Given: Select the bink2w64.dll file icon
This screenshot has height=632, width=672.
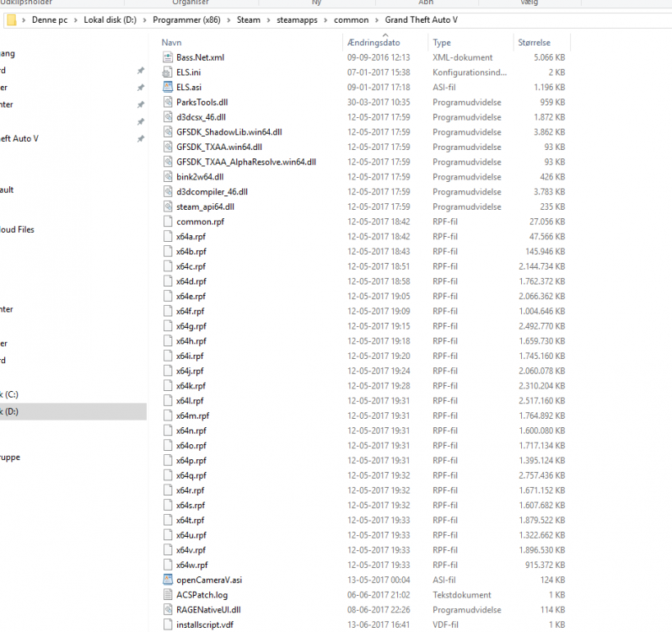Looking at the screenshot, I should [168, 177].
